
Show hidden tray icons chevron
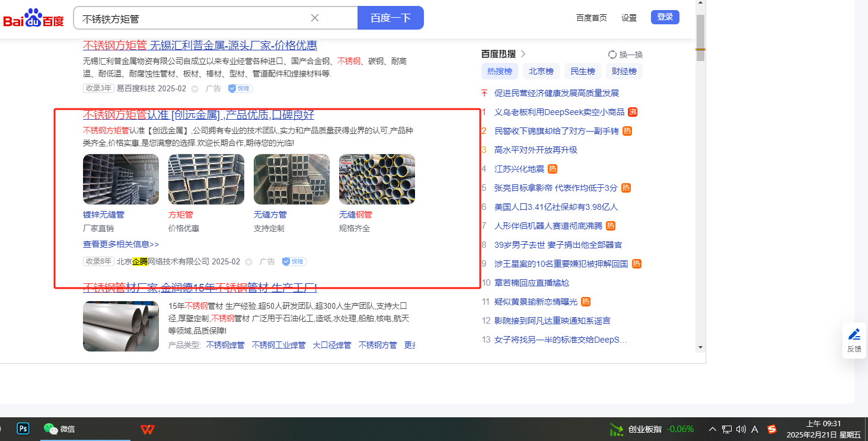[713, 429]
